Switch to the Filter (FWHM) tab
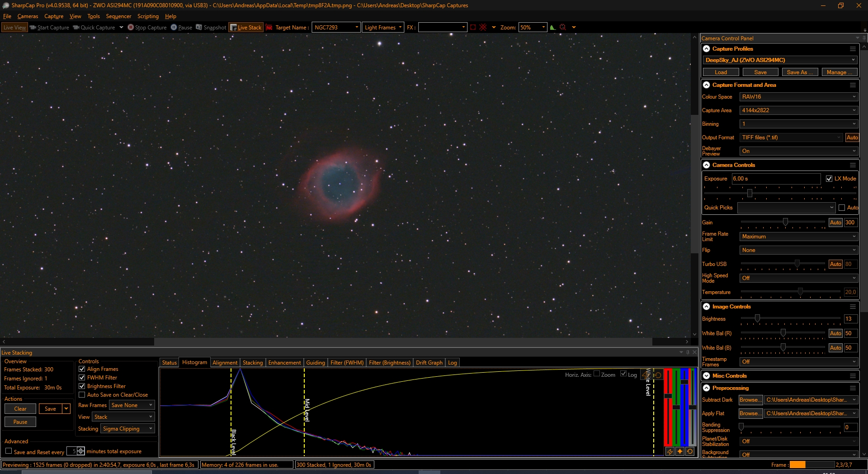Screen dimensions: 868x474 pos(347,363)
